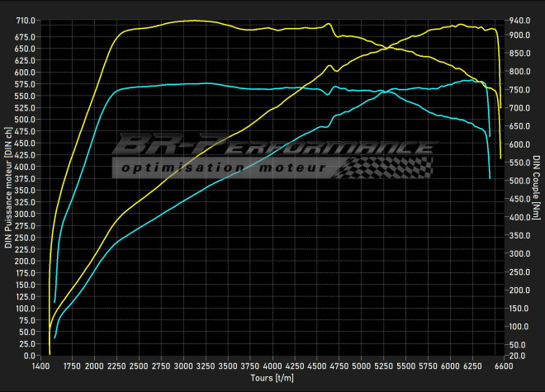Click the 940.0 label on right torque axis
The width and height of the screenshot is (545, 392).
pyautogui.click(x=519, y=20)
